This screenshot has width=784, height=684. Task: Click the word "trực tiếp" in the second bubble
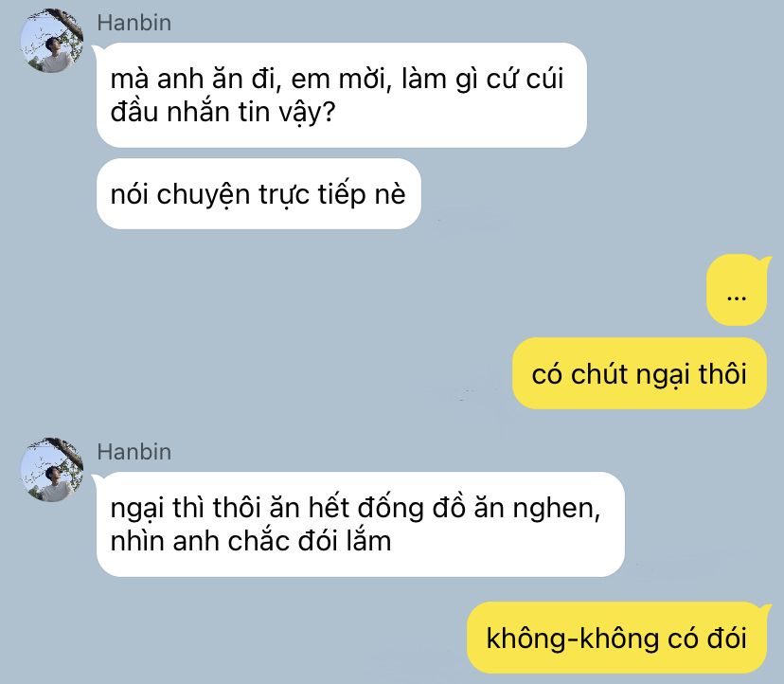[312, 194]
